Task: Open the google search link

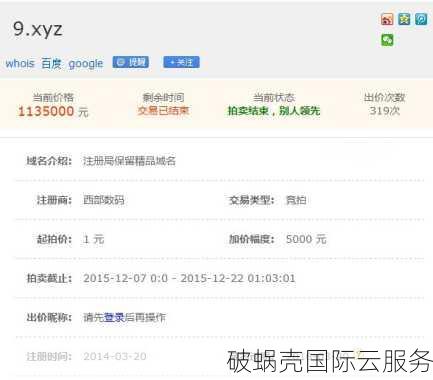Action: [86, 63]
